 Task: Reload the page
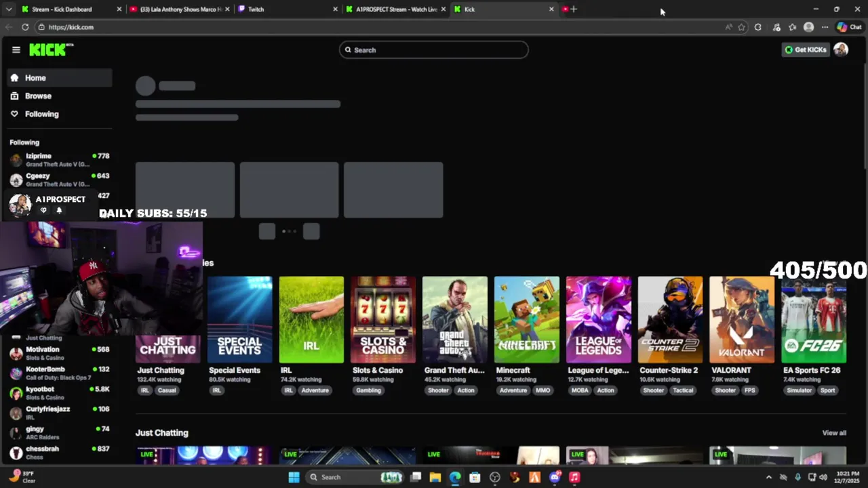[25, 27]
